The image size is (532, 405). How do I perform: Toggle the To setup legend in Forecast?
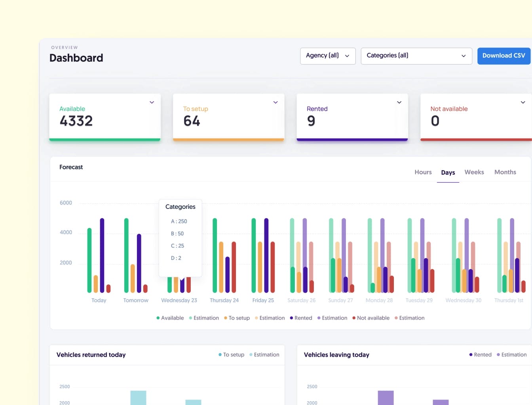tap(237, 318)
